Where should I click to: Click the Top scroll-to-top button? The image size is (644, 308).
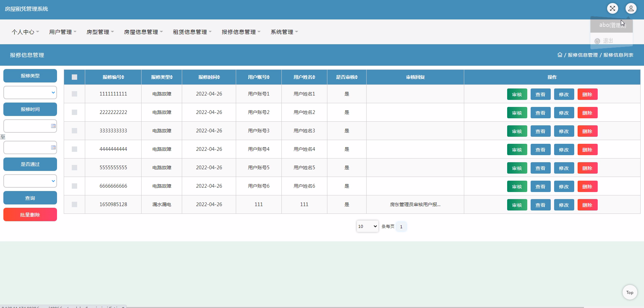[630, 293]
